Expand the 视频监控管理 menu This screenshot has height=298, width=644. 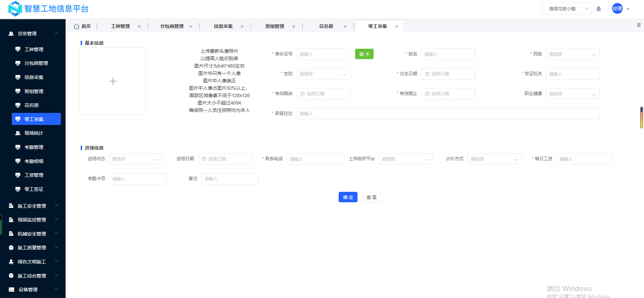click(x=56, y=219)
